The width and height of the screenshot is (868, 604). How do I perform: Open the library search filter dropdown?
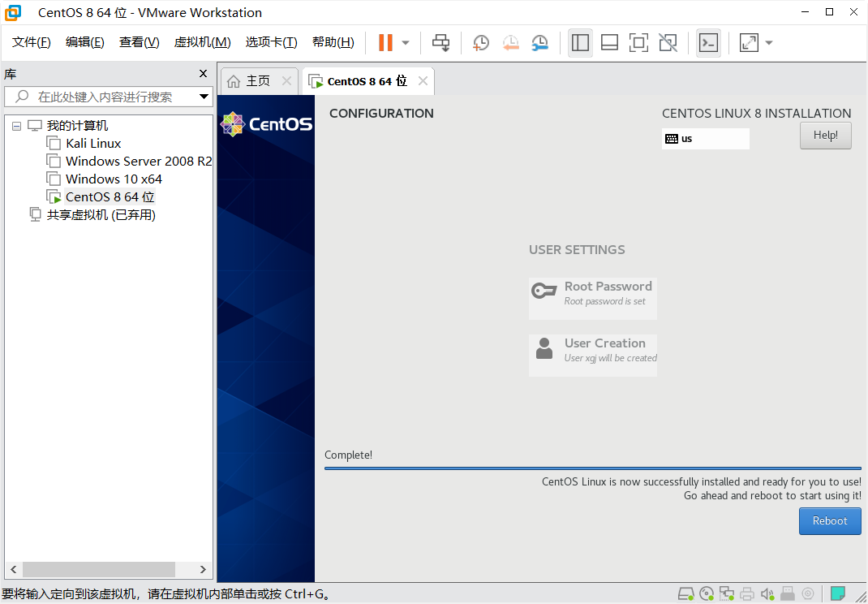204,97
